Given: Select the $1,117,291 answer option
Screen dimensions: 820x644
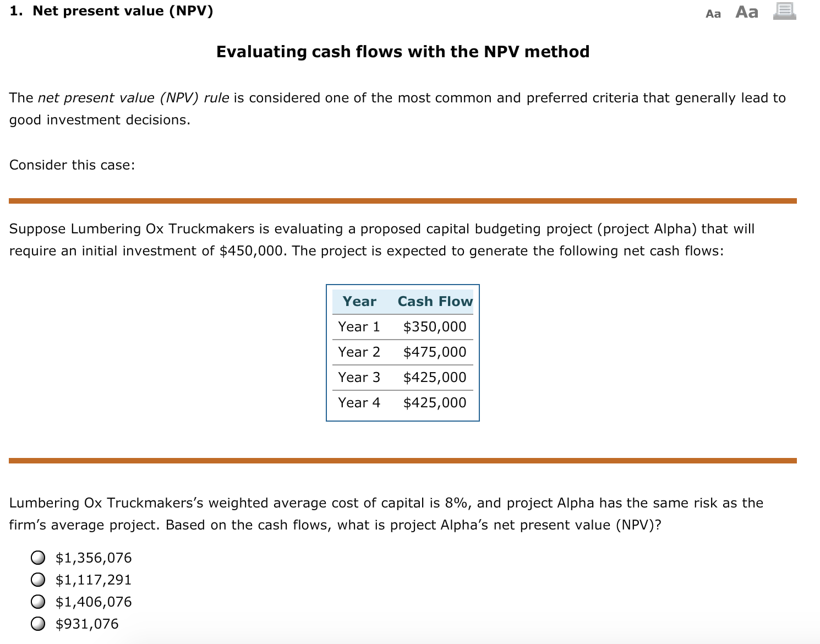Looking at the screenshot, I should click(x=37, y=580).
